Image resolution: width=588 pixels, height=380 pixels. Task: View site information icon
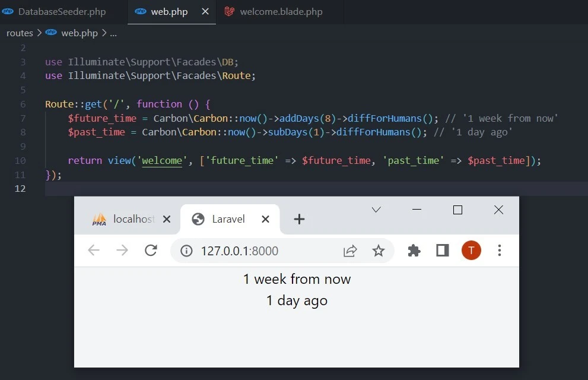(186, 251)
